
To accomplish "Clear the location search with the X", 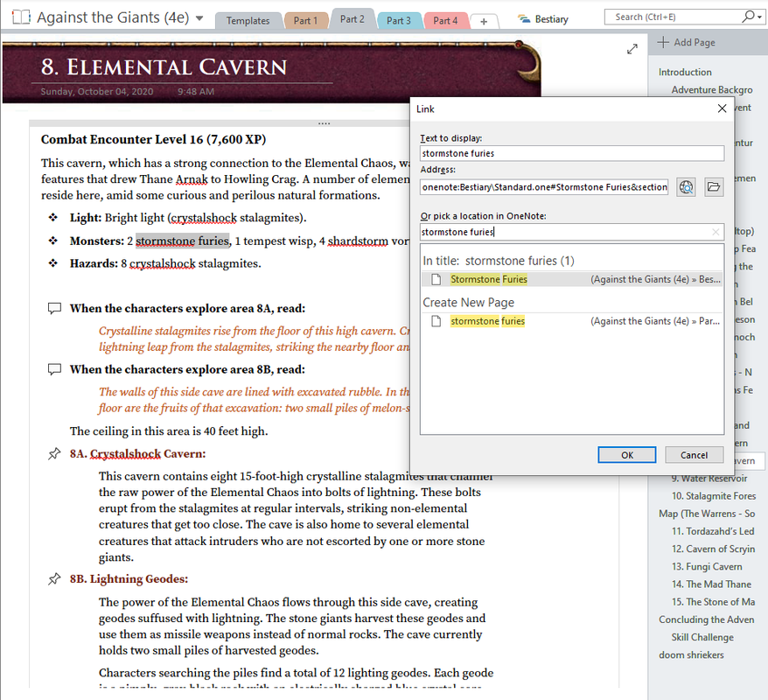I will point(716,232).
